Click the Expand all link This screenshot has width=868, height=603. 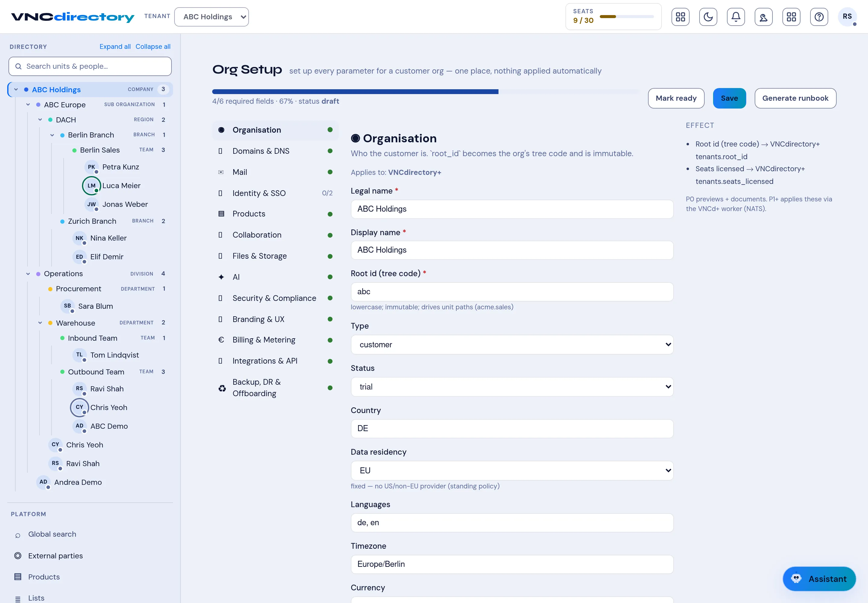click(x=115, y=46)
